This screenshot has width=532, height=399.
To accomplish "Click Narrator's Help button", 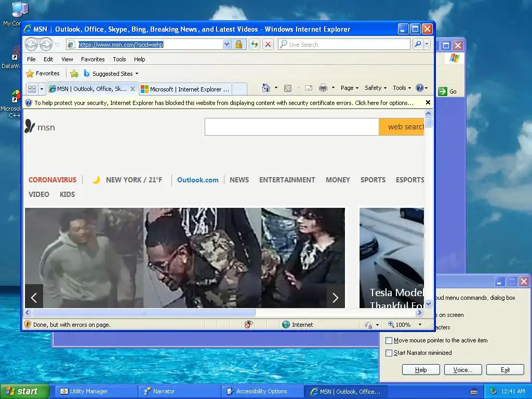I will coord(421,370).
